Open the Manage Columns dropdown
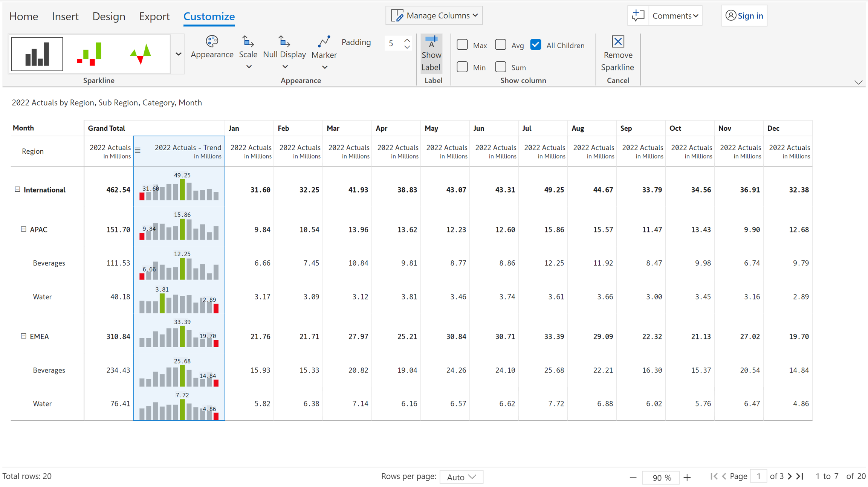This screenshot has height=487, width=868. pyautogui.click(x=434, y=15)
